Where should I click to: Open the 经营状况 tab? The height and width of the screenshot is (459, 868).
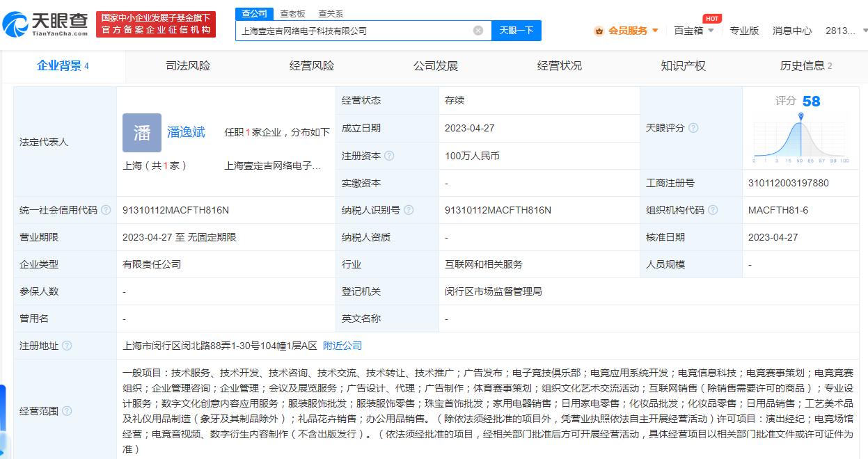point(560,66)
